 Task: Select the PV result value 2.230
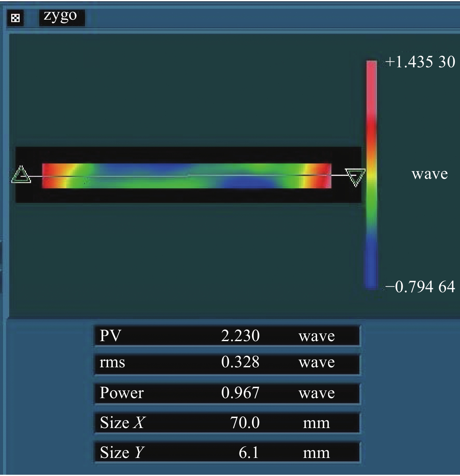240,336
